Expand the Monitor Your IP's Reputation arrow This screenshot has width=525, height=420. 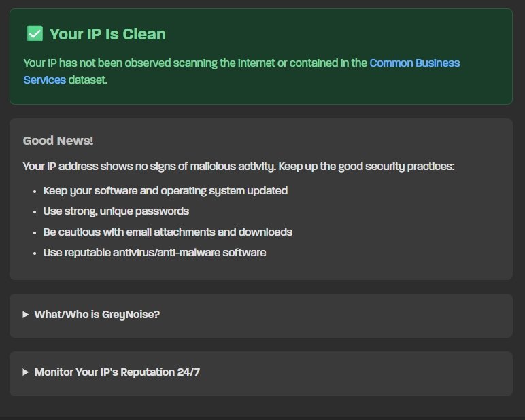click(x=26, y=372)
